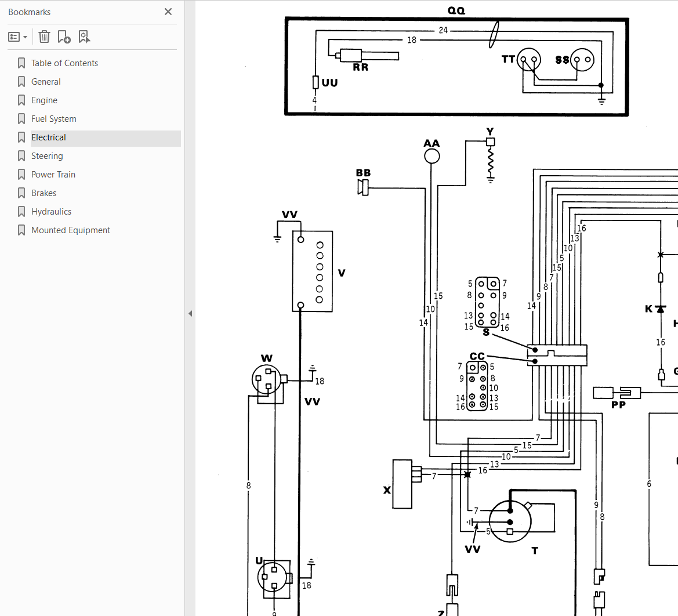Go to the Brakes bookmark
Image resolution: width=678 pixels, height=616 pixels.
43,193
